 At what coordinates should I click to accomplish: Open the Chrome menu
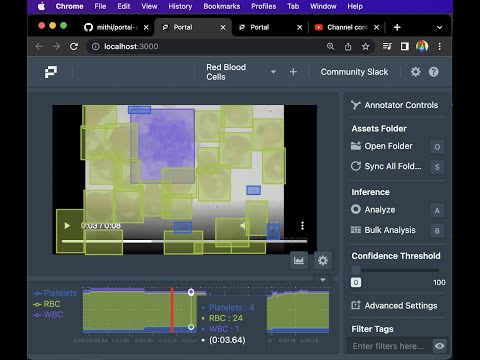[69, 6]
